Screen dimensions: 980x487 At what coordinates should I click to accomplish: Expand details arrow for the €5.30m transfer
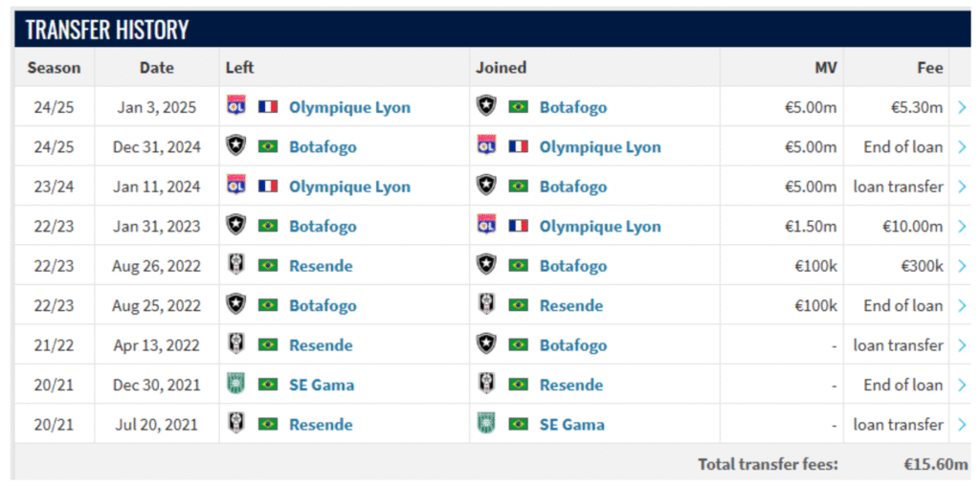[962, 107]
